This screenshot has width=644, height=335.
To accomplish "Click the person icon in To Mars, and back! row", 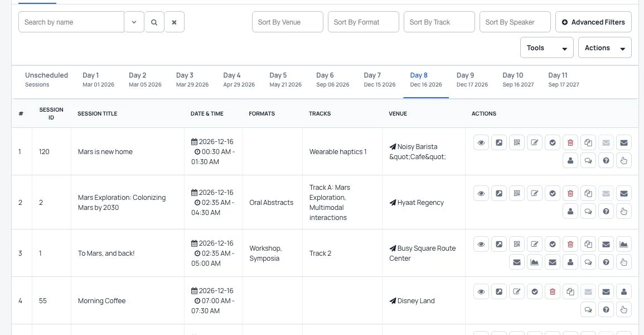I will point(570,262).
